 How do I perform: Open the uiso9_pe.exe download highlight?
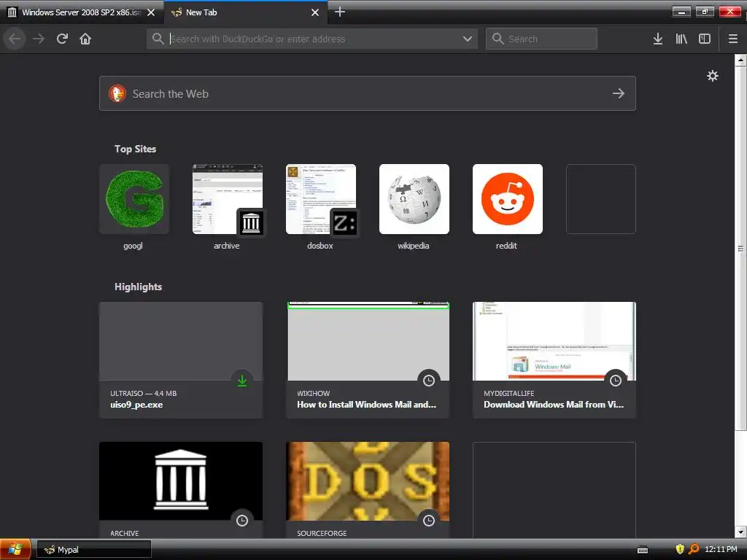click(x=181, y=360)
